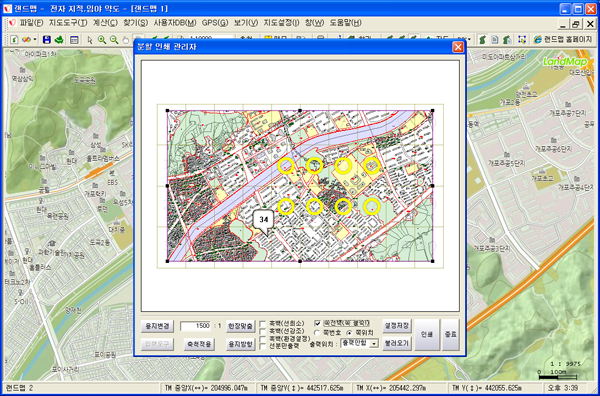
Task: Enable the 선분만출력 checkbox
Action: (x=262, y=346)
